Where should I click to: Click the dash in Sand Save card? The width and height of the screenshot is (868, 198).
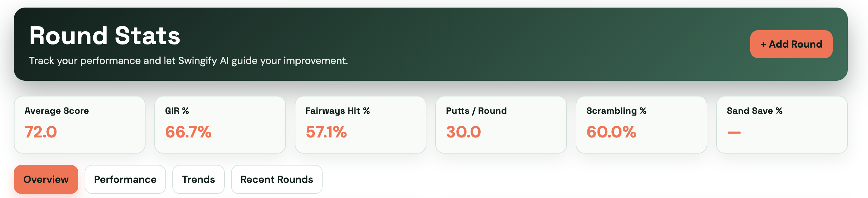point(734,132)
